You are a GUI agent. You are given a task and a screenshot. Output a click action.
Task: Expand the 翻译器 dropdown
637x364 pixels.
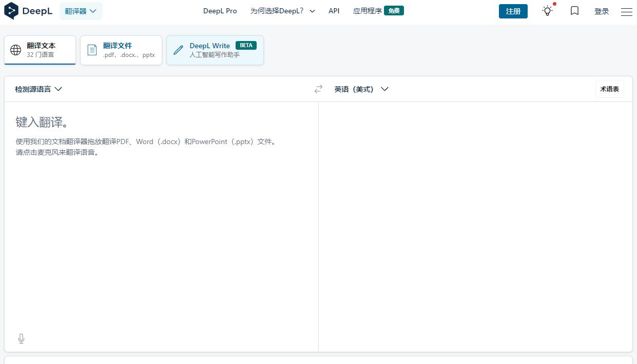pyautogui.click(x=81, y=11)
